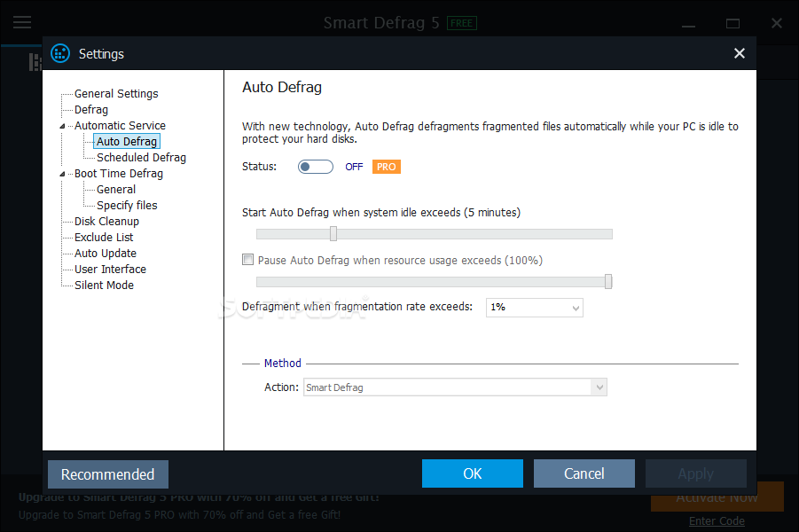Open Silent Mode settings

coord(104,286)
